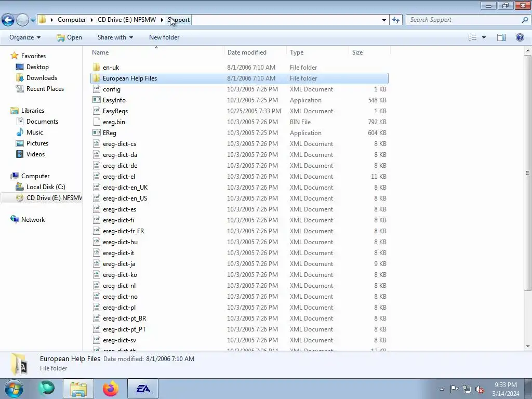Select Network in the navigation pane
Screen dimensions: 532x399
pyautogui.click(x=33, y=220)
